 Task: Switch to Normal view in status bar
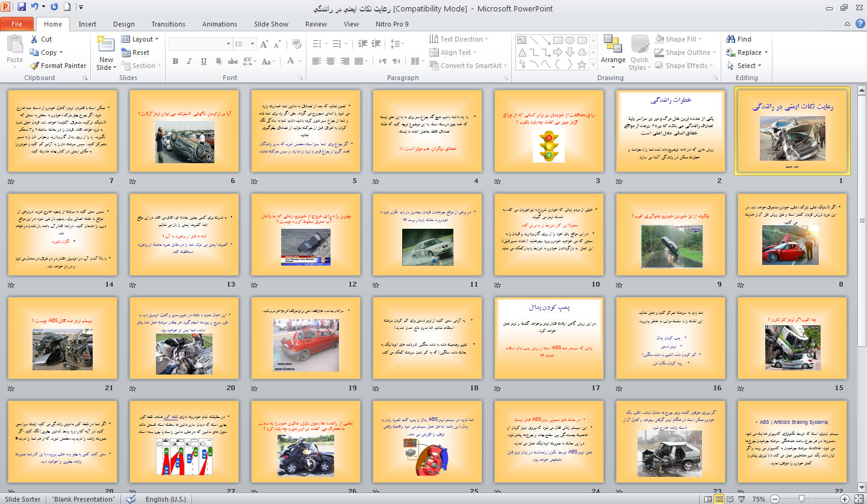click(707, 499)
